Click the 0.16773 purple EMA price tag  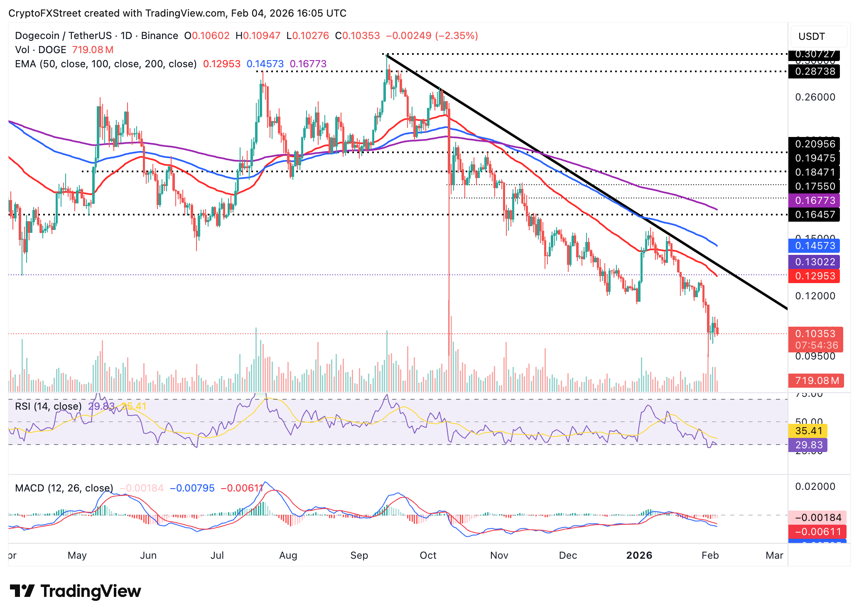point(814,200)
